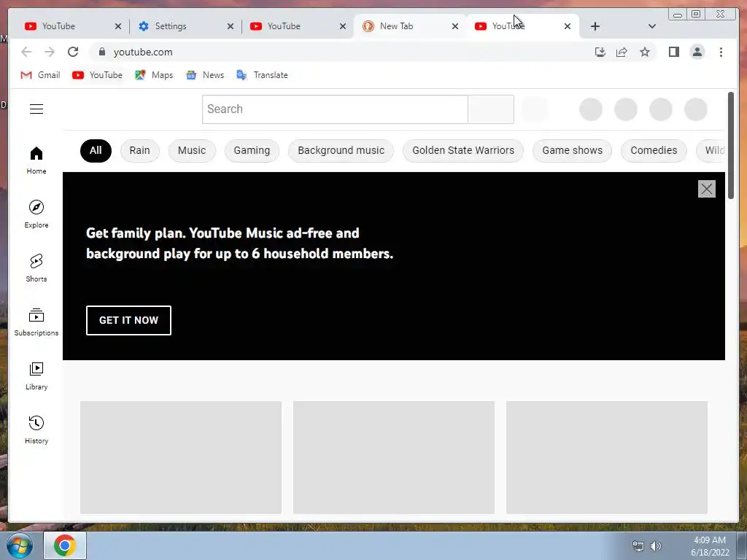Close the YouTube Music family plan banner
The width and height of the screenshot is (747, 560).
point(706,189)
